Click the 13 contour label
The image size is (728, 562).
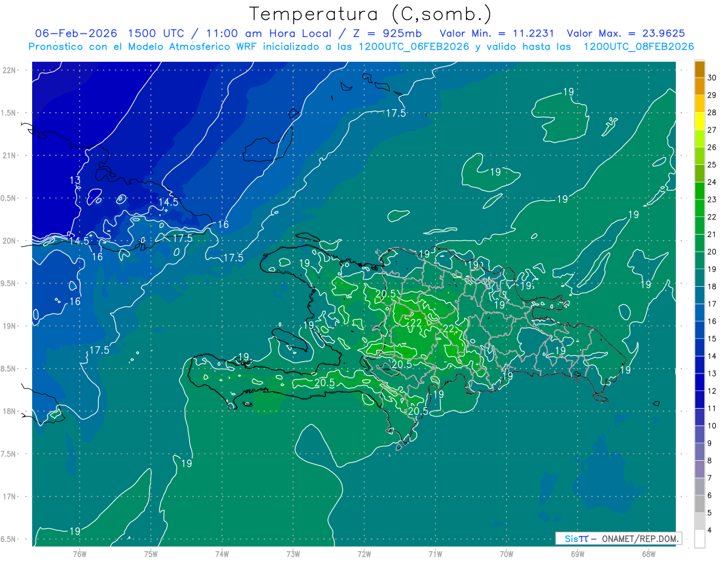(x=75, y=181)
